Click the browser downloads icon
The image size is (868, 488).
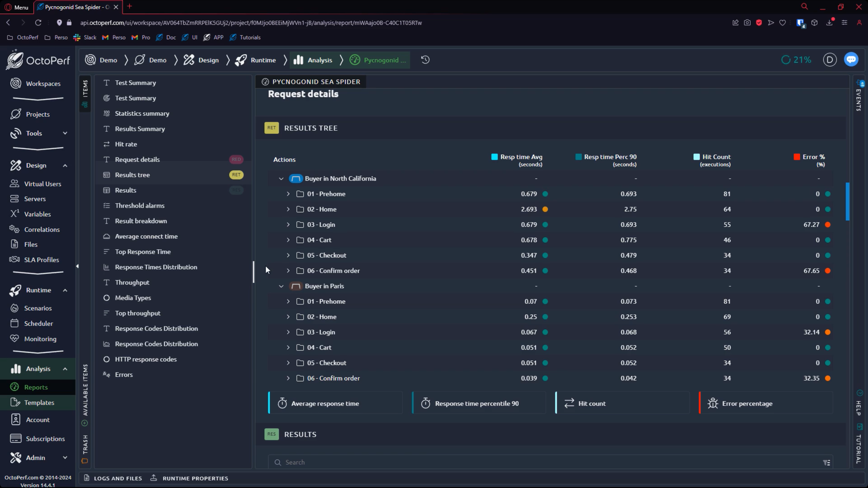[x=829, y=23]
